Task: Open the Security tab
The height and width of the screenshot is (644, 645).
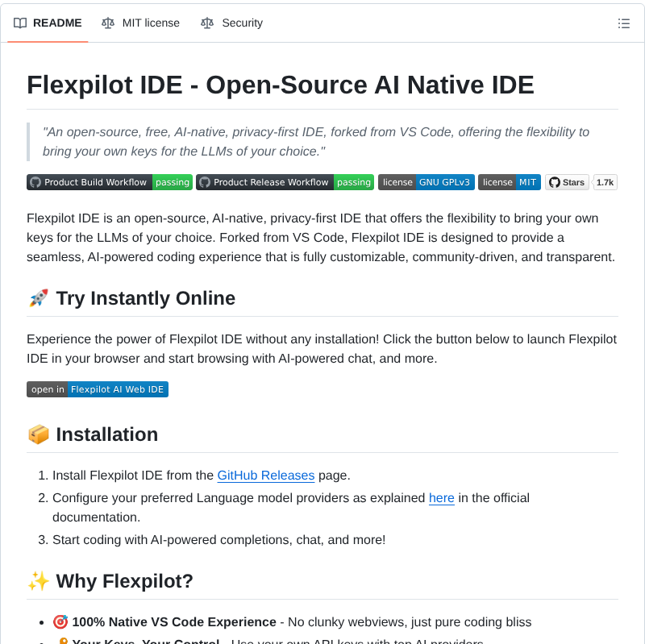Action: tap(242, 23)
